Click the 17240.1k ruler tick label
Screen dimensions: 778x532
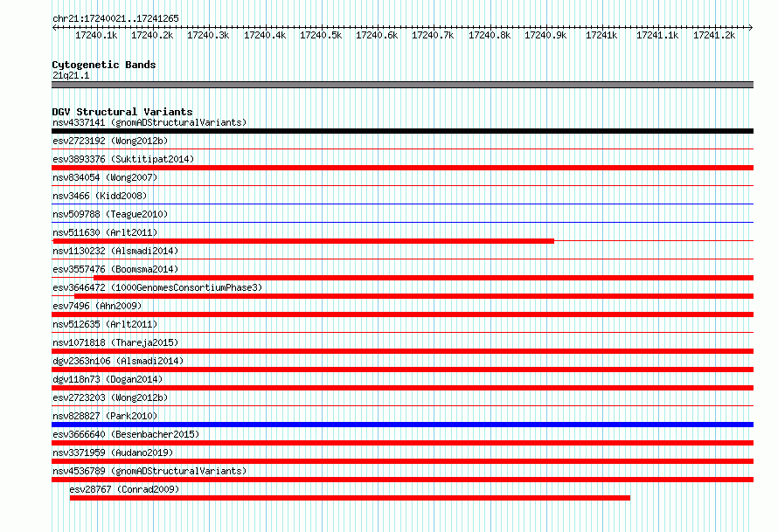96,35
